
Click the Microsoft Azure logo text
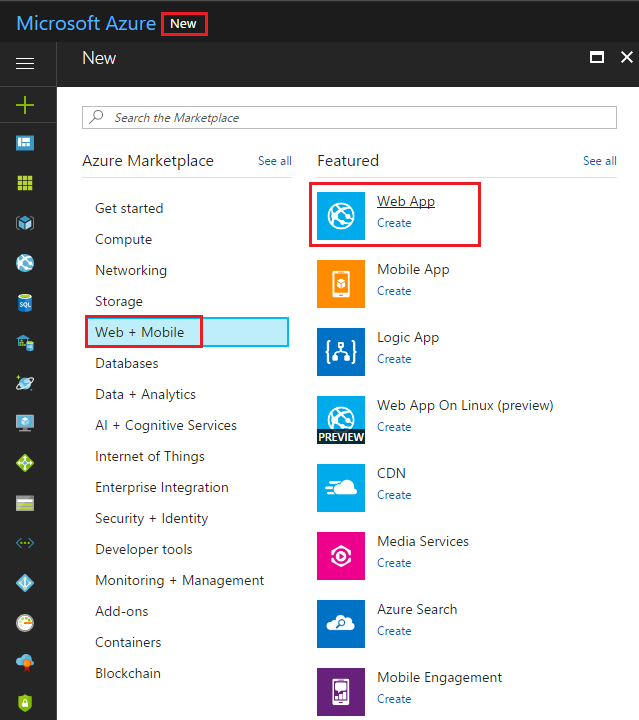click(86, 23)
